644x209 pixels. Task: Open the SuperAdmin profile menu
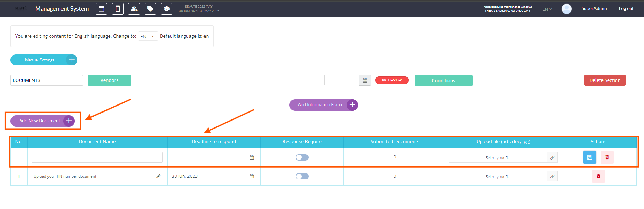[x=594, y=9]
